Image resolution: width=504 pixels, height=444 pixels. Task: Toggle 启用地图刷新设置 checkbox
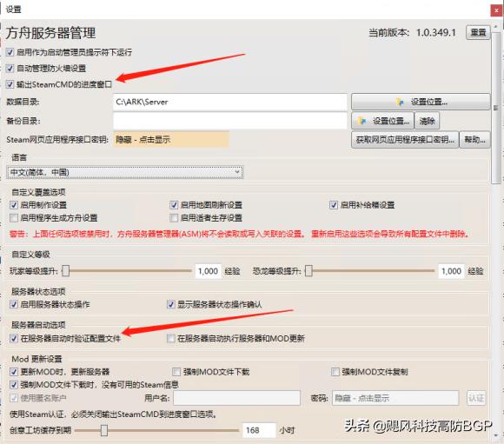point(174,205)
